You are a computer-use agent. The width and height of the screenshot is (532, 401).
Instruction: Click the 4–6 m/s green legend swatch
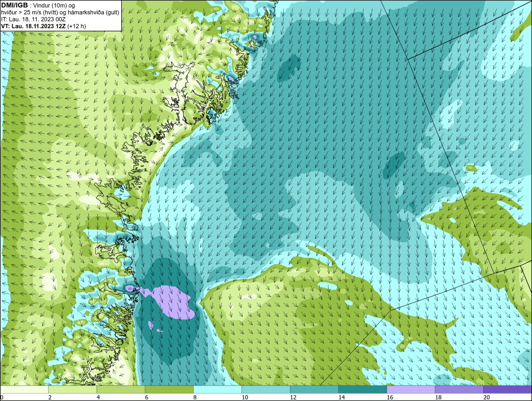pyautogui.click(x=121, y=389)
